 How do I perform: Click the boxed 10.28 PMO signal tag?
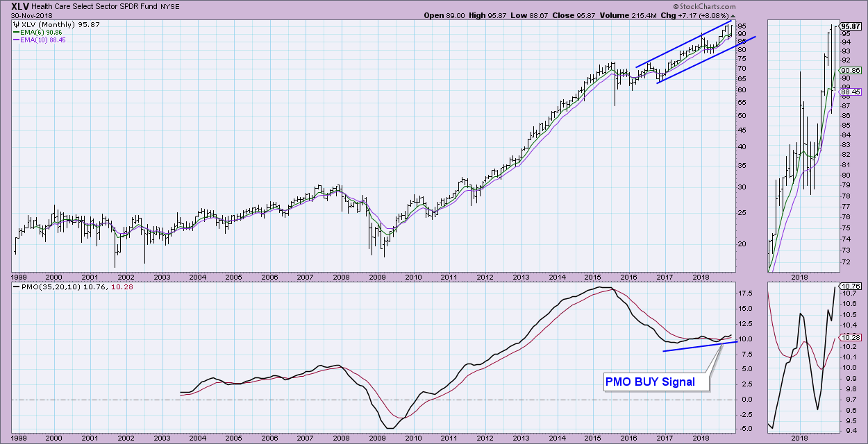tap(851, 337)
